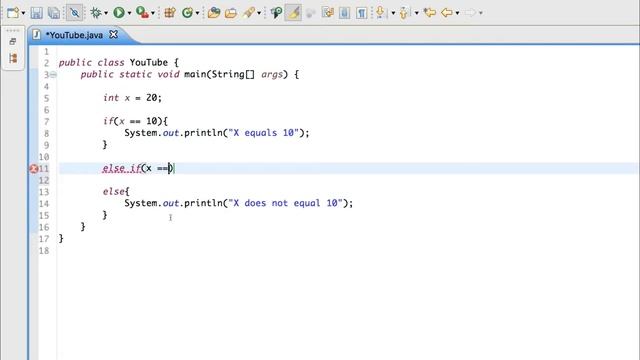This screenshot has height=360, width=640.
Task: Open the Hierarchy icon in left sidebar
Action: pyautogui.click(x=13, y=58)
